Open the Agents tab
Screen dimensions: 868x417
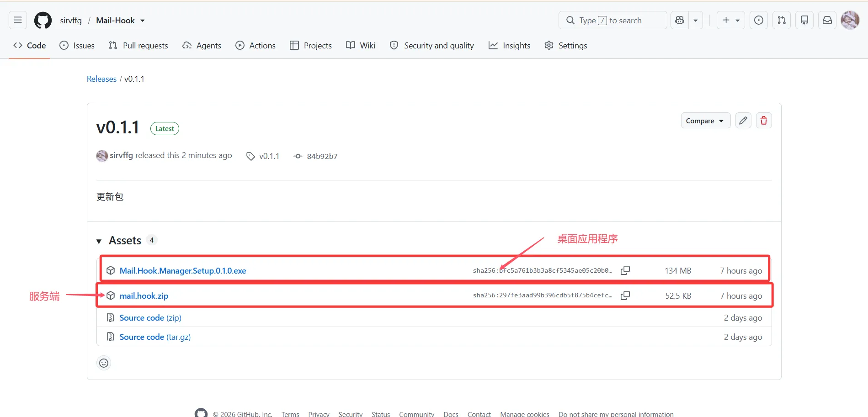[x=202, y=46]
